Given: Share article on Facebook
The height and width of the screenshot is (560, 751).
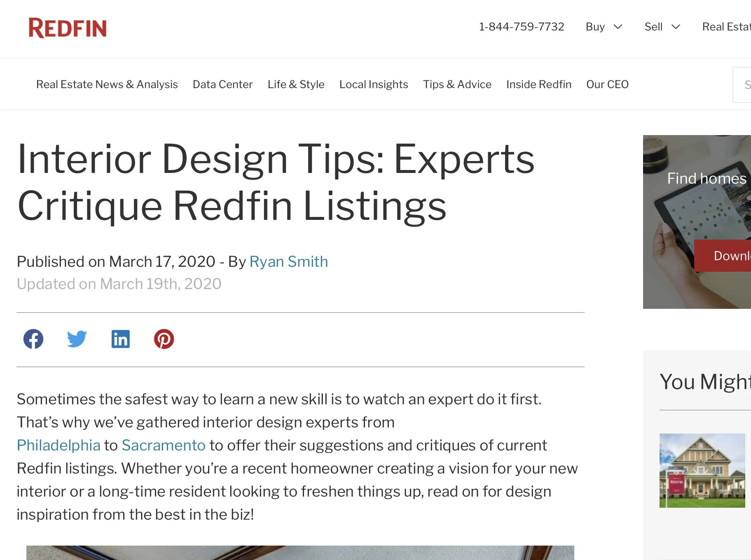Looking at the screenshot, I should click(x=33, y=339).
